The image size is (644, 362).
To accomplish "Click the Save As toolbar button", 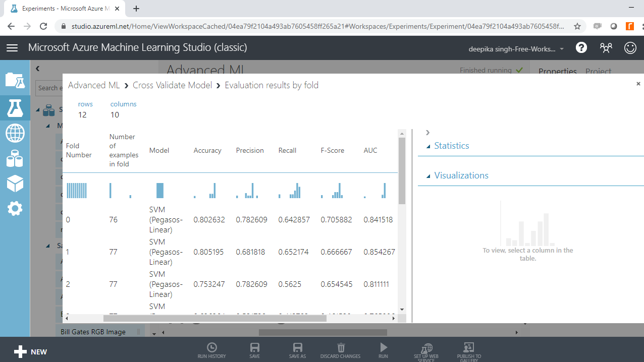I will point(298,350).
